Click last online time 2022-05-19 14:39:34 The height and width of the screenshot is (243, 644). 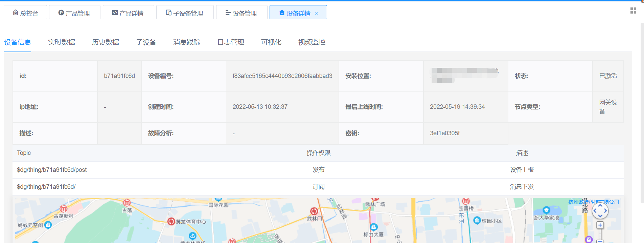(457, 107)
